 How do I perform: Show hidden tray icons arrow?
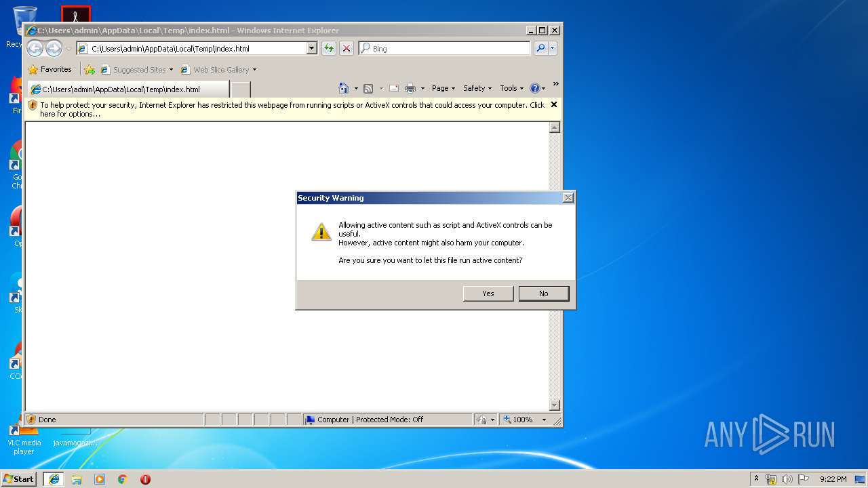pyautogui.click(x=756, y=479)
